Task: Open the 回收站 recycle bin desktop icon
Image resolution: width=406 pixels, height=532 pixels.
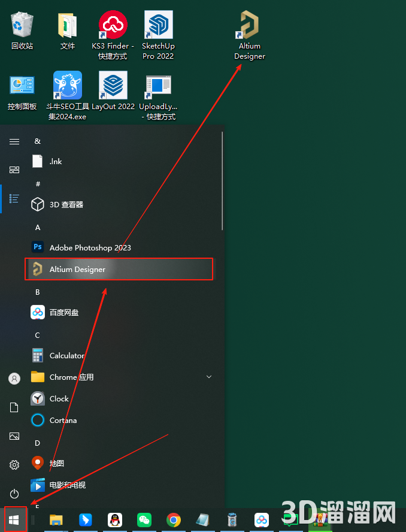Action: click(x=22, y=31)
